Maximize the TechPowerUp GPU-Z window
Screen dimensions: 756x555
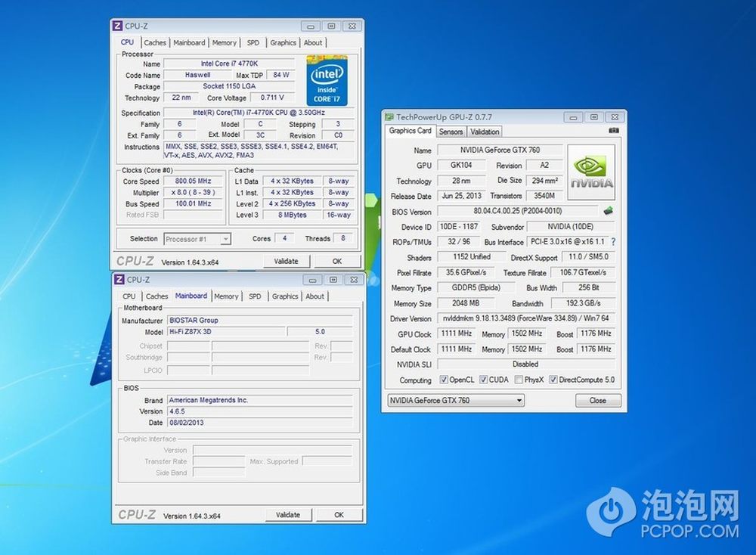pos(594,117)
